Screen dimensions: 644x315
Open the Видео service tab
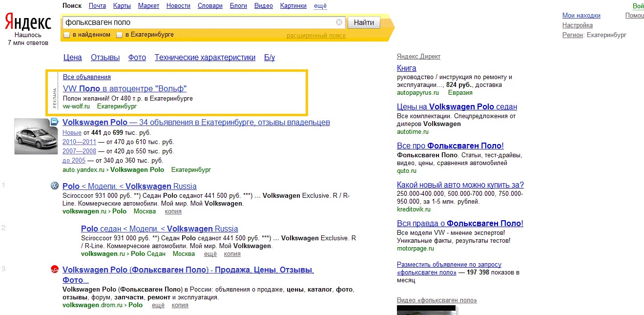tap(264, 6)
